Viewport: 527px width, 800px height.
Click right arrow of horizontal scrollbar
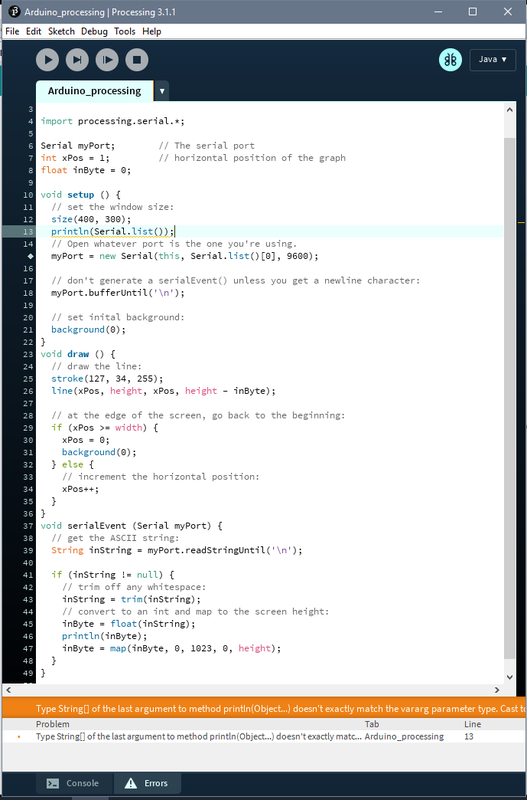(497, 690)
